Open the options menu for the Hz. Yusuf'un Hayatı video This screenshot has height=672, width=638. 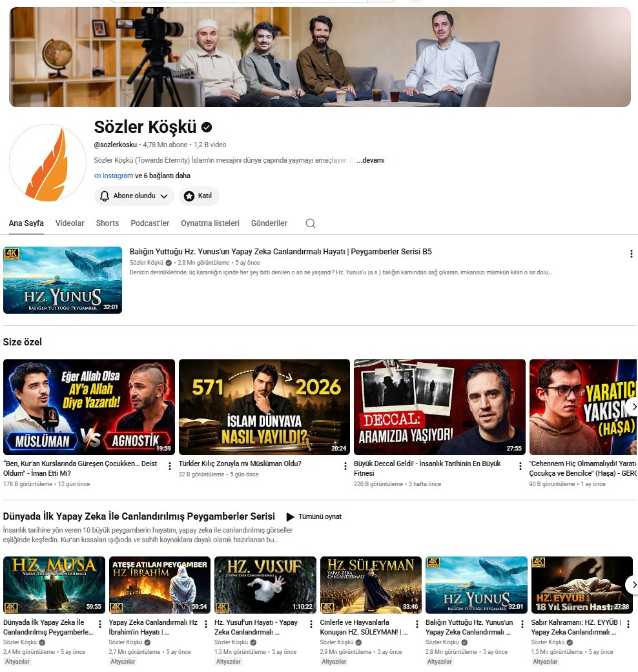click(311, 624)
